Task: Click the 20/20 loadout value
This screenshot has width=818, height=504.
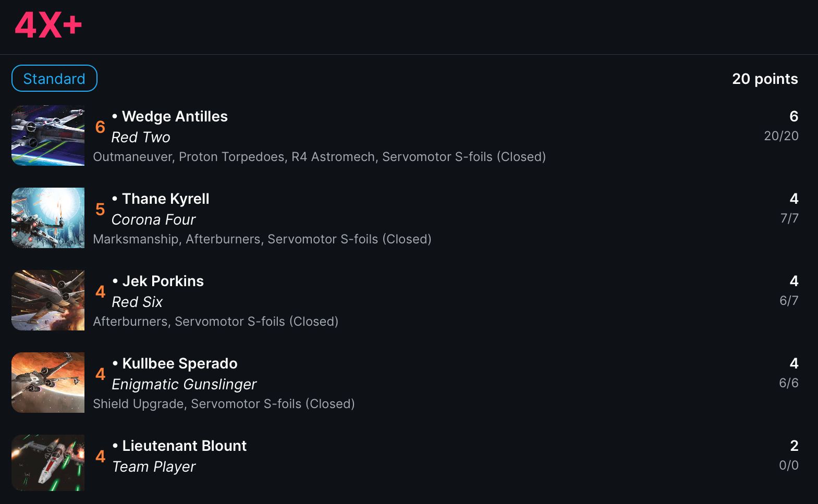Action: coord(781,136)
